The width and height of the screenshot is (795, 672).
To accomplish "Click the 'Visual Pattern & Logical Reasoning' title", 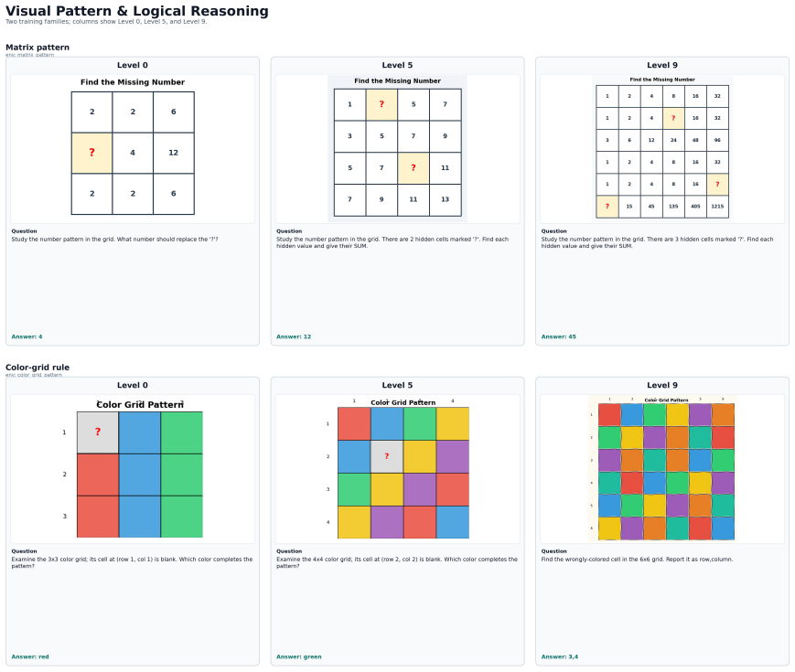I will coord(137,11).
